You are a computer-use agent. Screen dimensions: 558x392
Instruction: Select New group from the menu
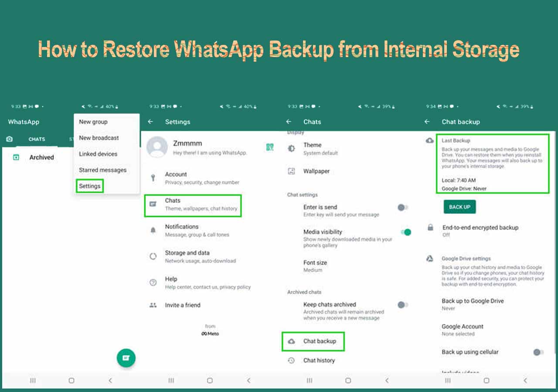coord(93,122)
